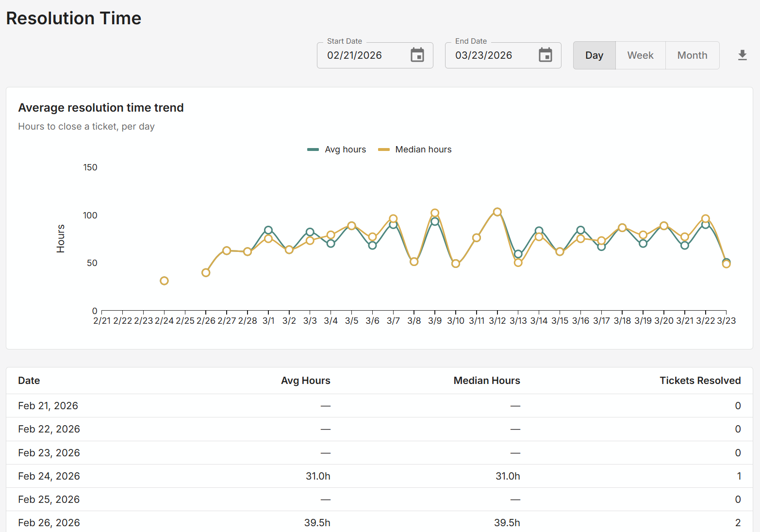Click the End Date input field
Image resolution: width=760 pixels, height=532 pixels.
click(x=490, y=55)
